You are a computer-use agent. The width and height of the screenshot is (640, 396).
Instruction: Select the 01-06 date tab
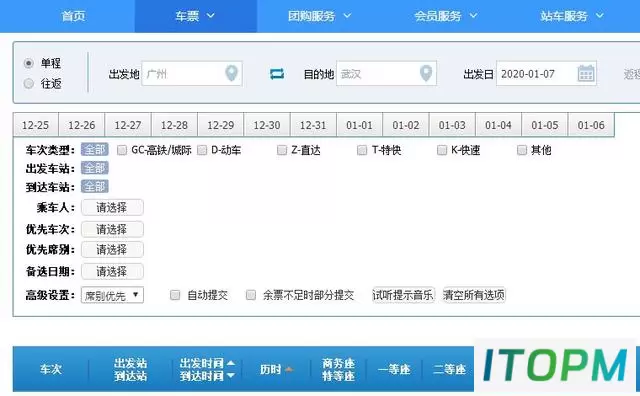[x=591, y=125]
